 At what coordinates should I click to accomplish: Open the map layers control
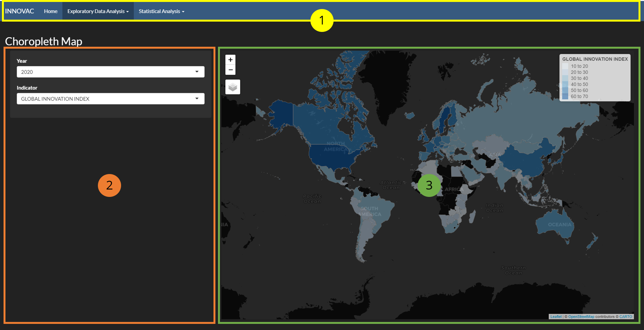pos(232,87)
